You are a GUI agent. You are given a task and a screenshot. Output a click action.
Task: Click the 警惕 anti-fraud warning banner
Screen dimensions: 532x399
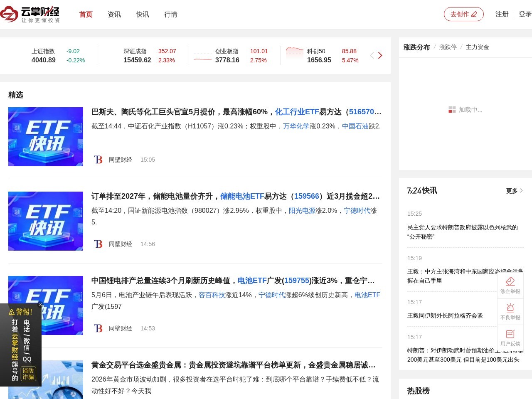21,345
